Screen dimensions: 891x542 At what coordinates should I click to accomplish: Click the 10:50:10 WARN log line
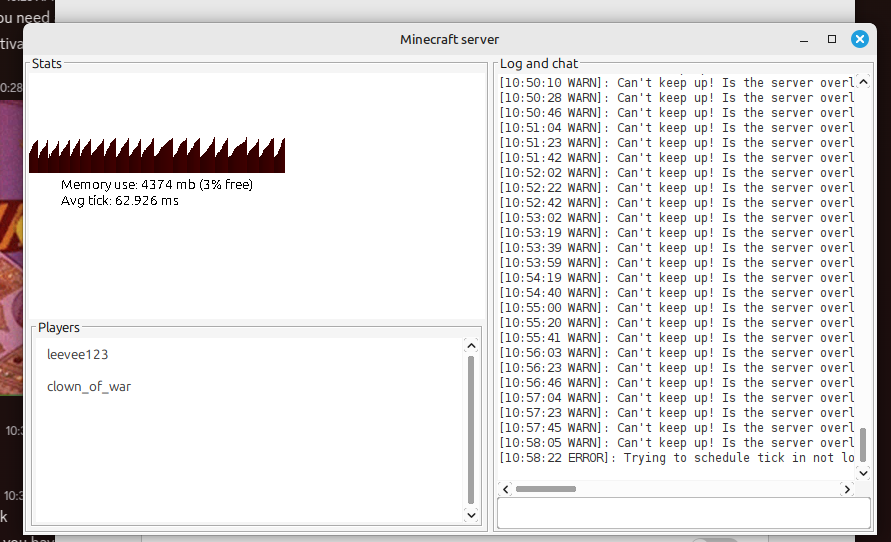click(677, 83)
